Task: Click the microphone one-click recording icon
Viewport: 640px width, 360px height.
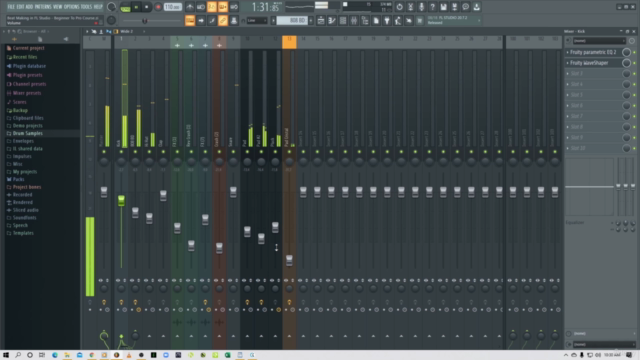Action: pos(422,7)
